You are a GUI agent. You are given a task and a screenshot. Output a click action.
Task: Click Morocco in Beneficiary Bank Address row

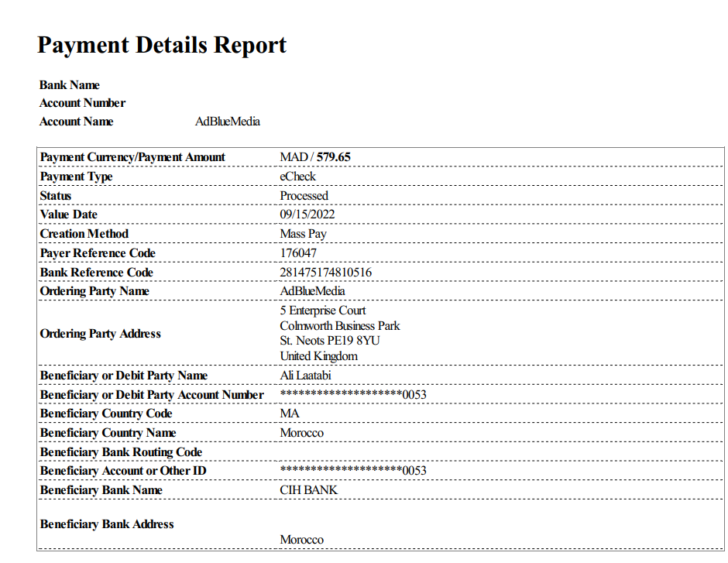click(x=302, y=540)
